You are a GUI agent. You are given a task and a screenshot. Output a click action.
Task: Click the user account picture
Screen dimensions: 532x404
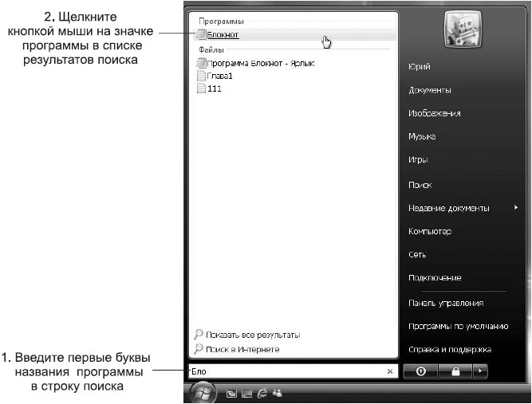(462, 32)
